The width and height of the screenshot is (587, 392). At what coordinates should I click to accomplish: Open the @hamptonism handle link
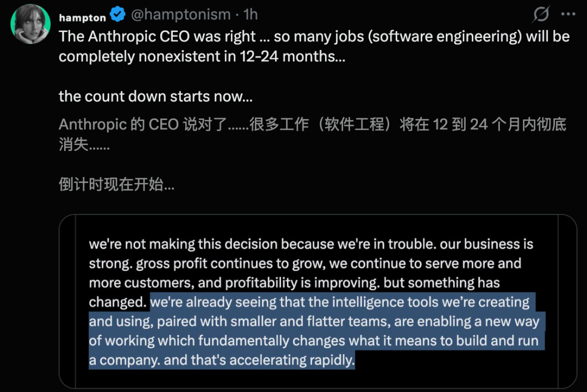(x=181, y=15)
